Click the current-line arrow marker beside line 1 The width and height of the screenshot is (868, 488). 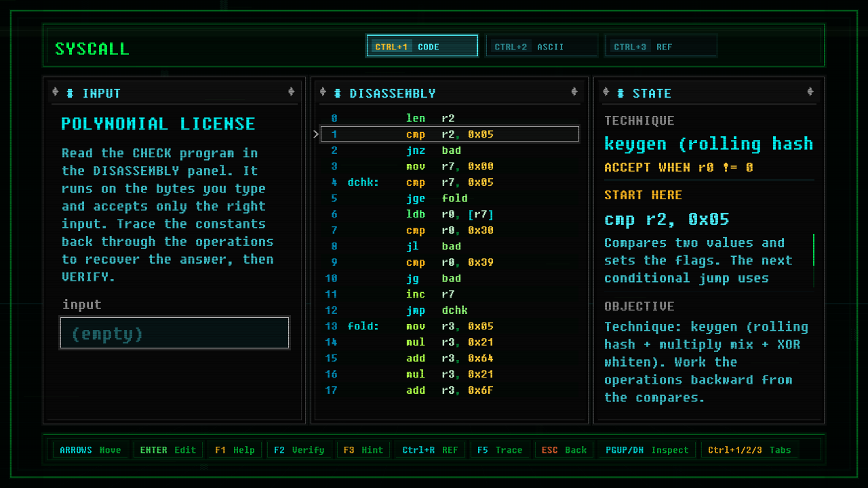coord(316,134)
